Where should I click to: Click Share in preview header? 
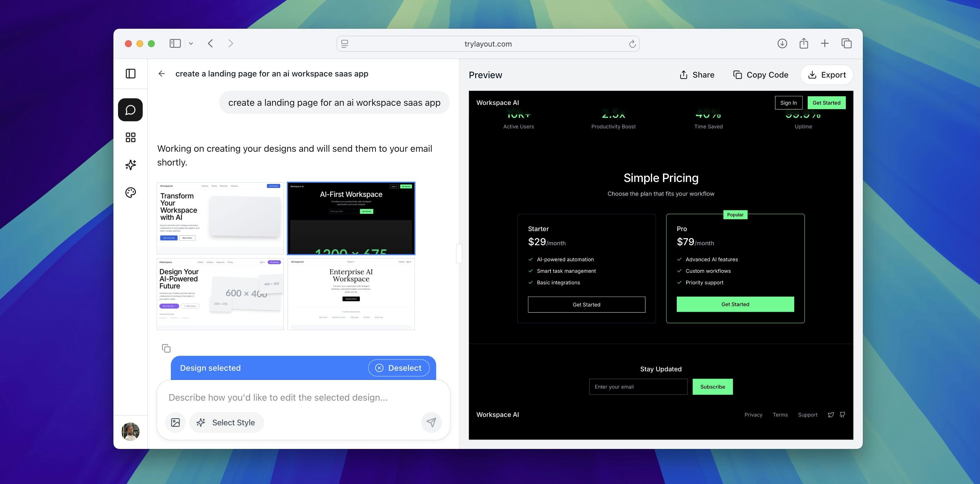(x=697, y=75)
